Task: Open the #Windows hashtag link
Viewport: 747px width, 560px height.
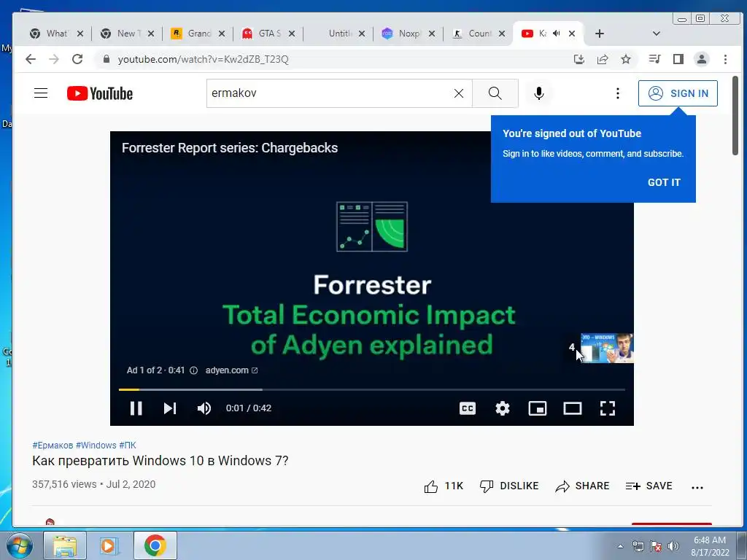Action: [x=96, y=446]
